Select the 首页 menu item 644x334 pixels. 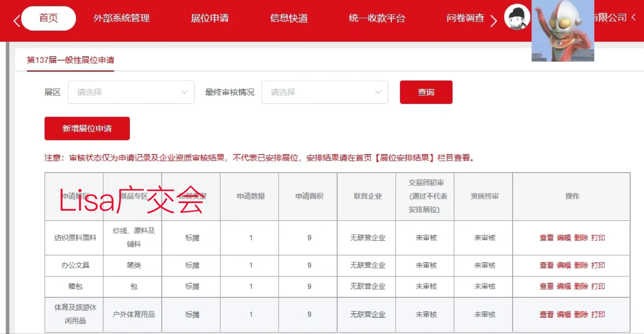click(48, 18)
